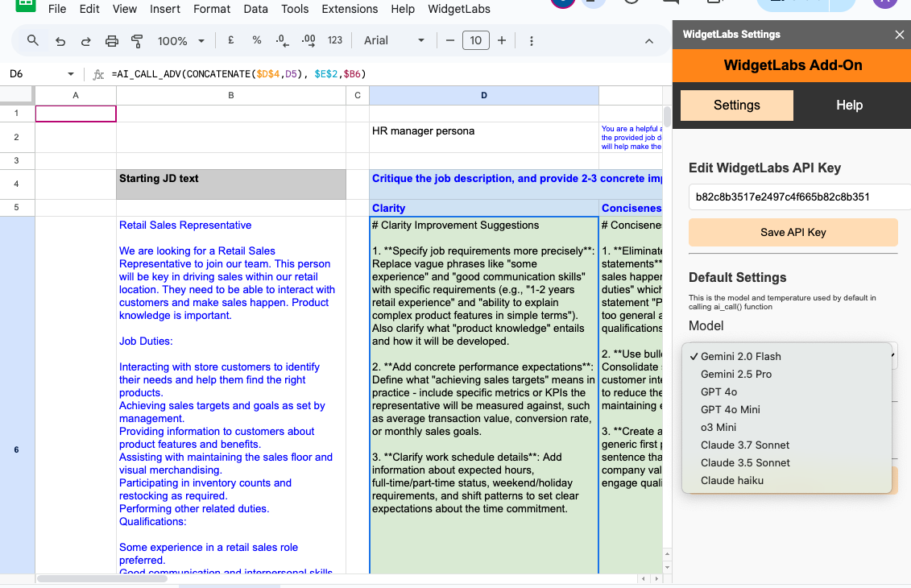Open the Tools menu
The width and height of the screenshot is (911, 588).
coord(295,10)
